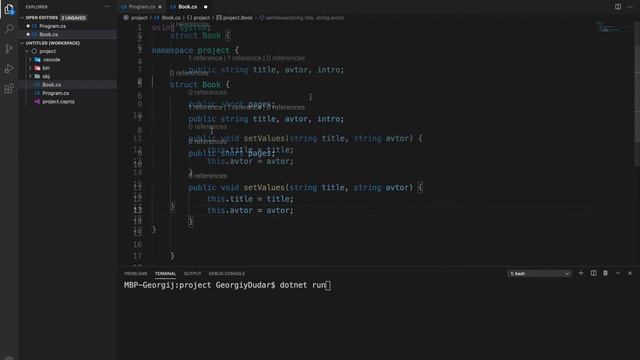The height and width of the screenshot is (360, 640).
Task: Switch to the Problems panel tab
Action: coord(136,273)
